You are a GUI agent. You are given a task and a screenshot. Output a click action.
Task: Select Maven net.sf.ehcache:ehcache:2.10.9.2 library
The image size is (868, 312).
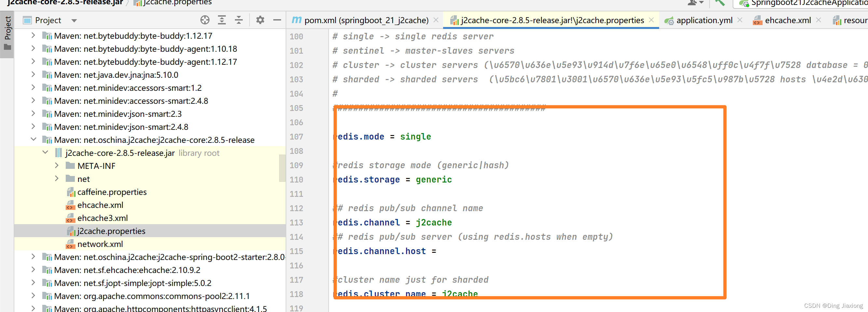(x=127, y=270)
